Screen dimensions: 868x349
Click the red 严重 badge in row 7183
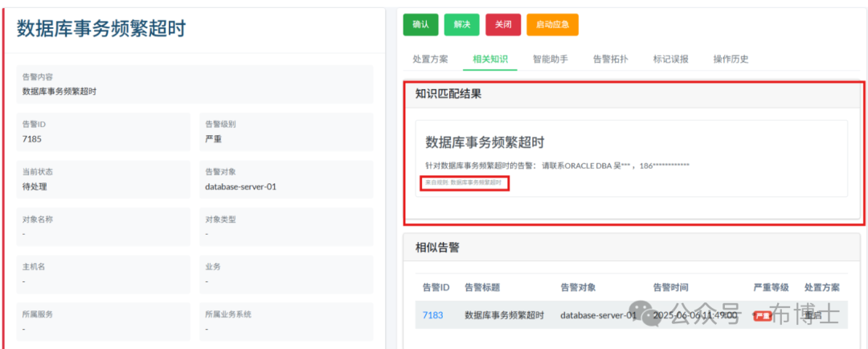pyautogui.click(x=764, y=316)
